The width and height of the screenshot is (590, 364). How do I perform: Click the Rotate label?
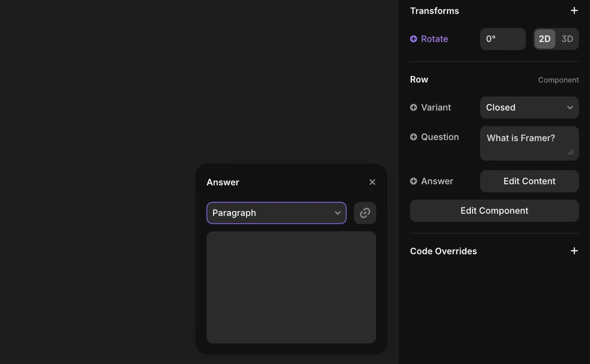(x=434, y=39)
